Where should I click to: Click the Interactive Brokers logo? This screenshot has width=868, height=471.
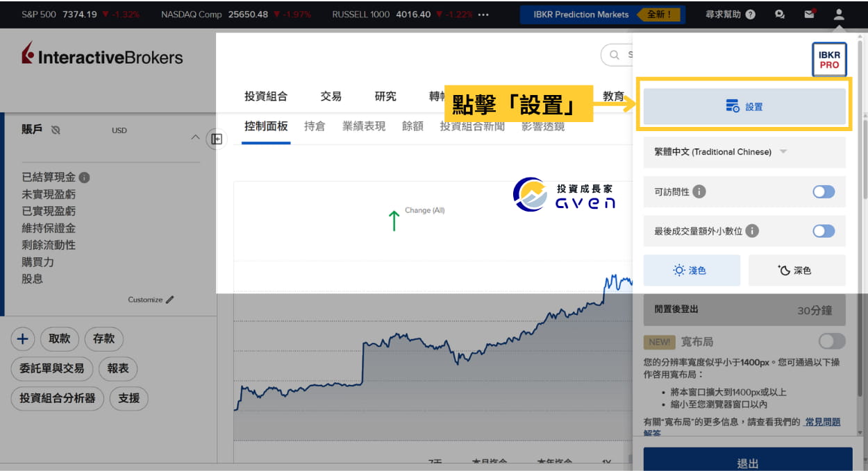click(102, 55)
